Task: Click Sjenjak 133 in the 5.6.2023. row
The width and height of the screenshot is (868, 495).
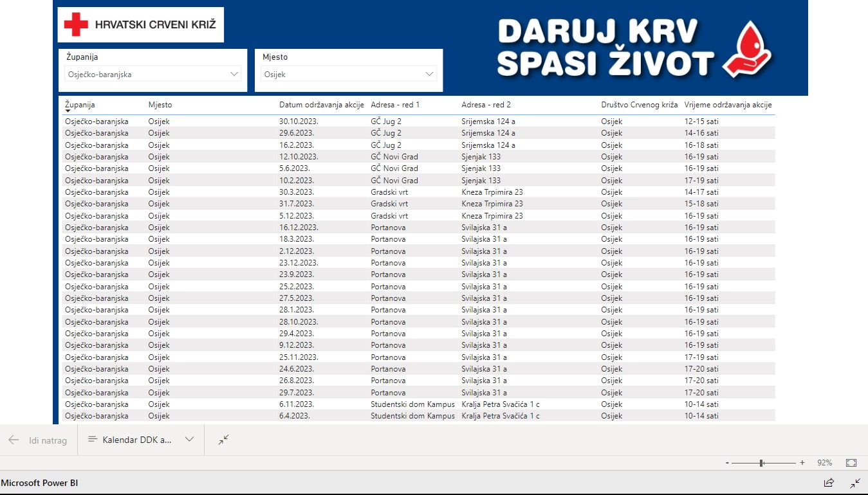Action: pyautogui.click(x=481, y=168)
